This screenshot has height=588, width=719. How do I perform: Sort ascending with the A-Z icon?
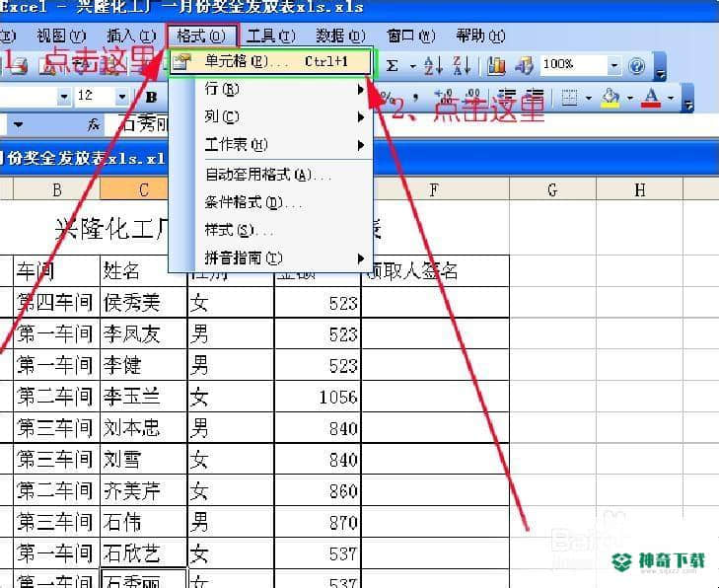point(433,65)
